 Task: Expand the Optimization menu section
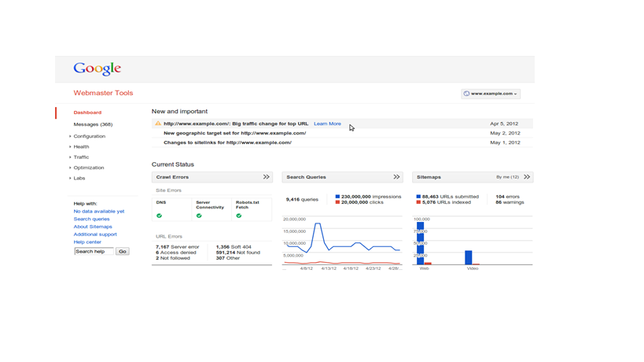(89, 168)
